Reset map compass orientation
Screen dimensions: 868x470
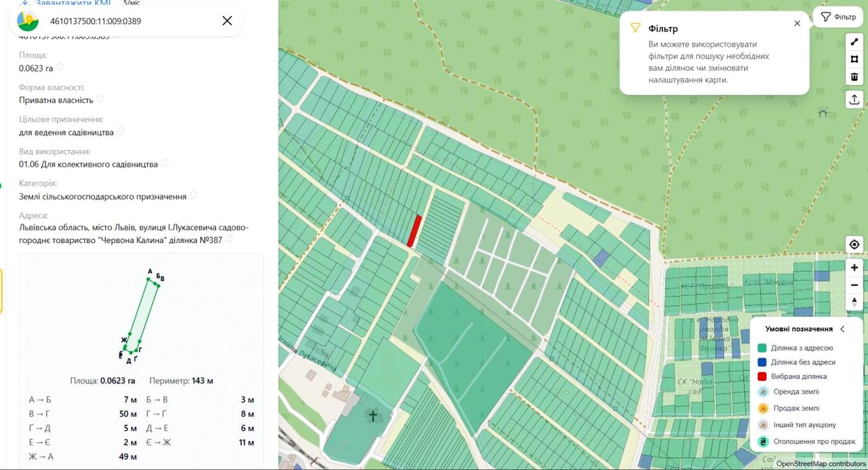tap(854, 302)
